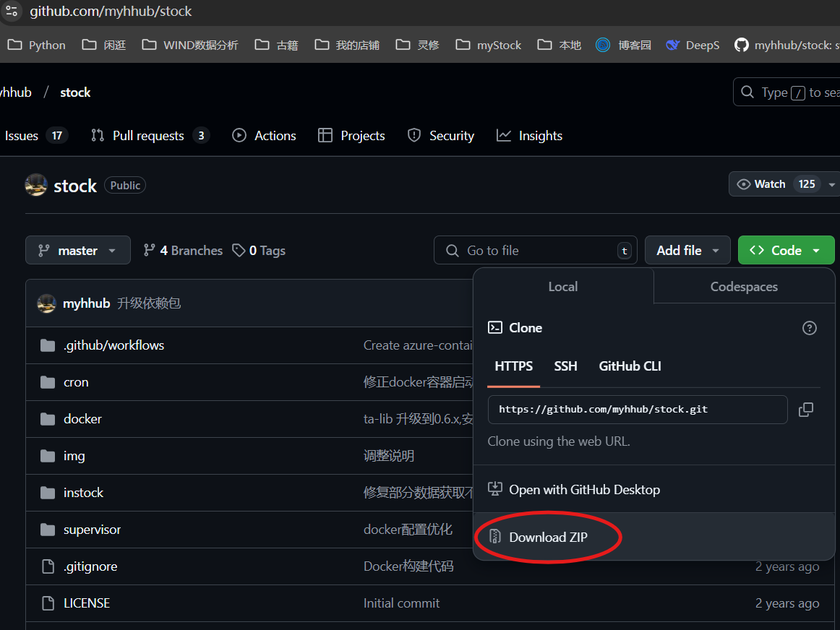Image resolution: width=840 pixels, height=630 pixels.
Task: Open the 灵修 bookmarks folder
Action: (x=417, y=45)
